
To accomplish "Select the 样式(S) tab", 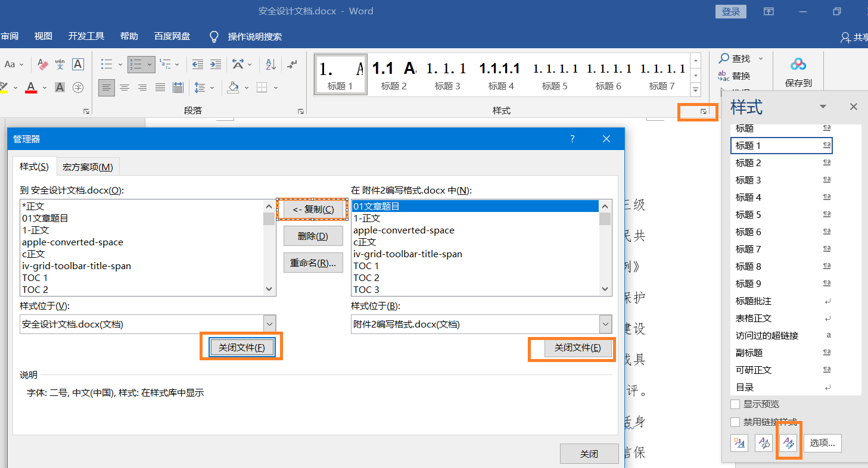I will (34, 167).
